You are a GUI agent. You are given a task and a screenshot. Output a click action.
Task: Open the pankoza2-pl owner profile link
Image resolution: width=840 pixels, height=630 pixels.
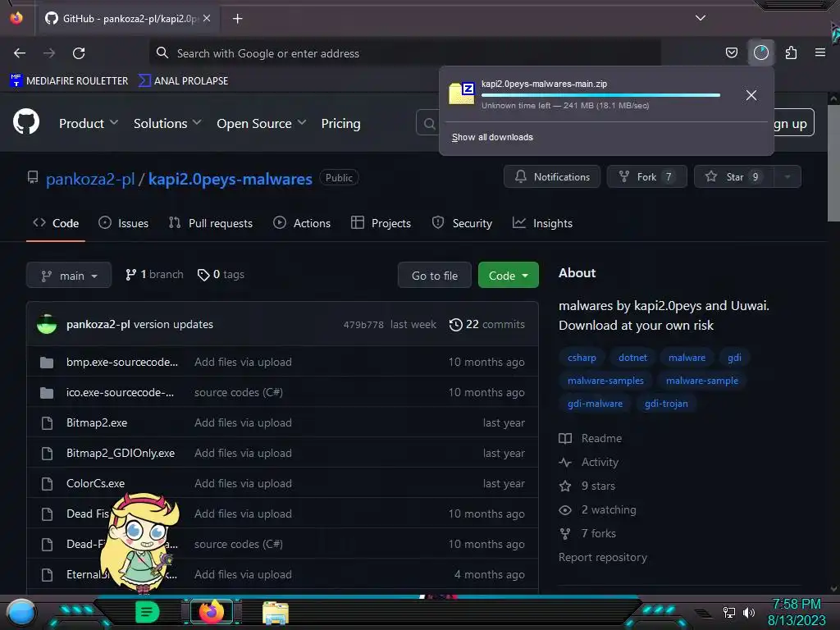90,179
